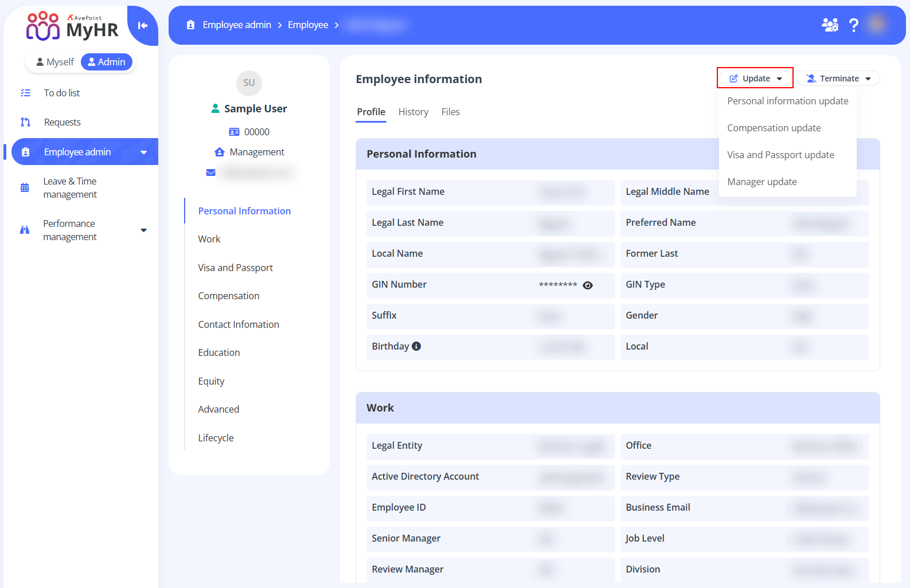Open the To do list page
Image resolution: width=910 pixels, height=588 pixels.
click(62, 93)
